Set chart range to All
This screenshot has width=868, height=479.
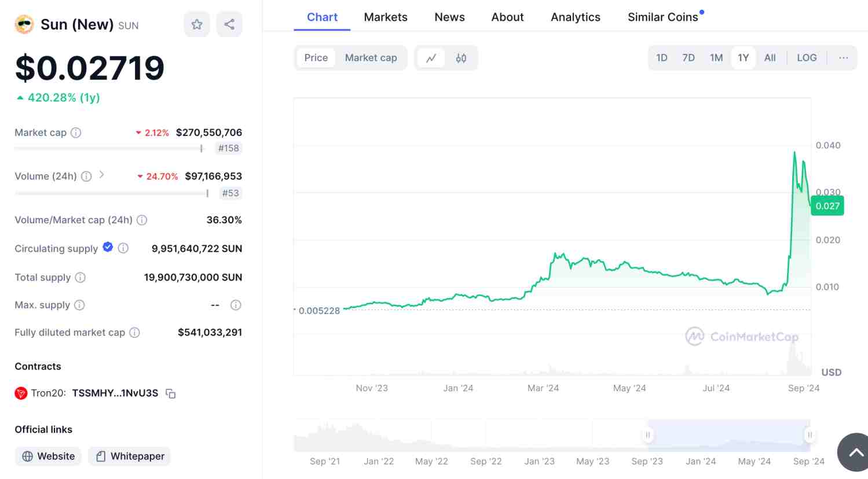[770, 58]
